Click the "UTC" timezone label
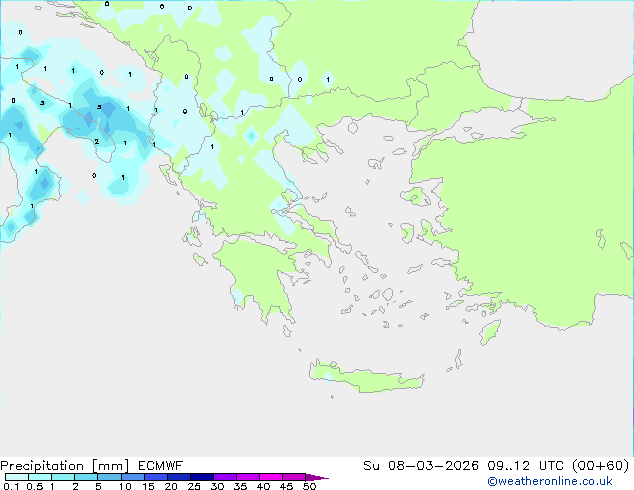Image resolution: width=634 pixels, height=490 pixels. coord(551,466)
